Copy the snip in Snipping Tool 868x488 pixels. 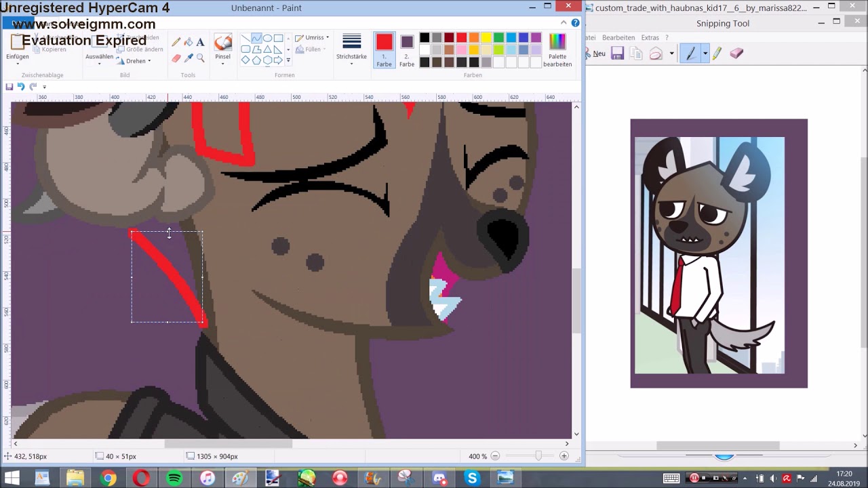(x=636, y=54)
